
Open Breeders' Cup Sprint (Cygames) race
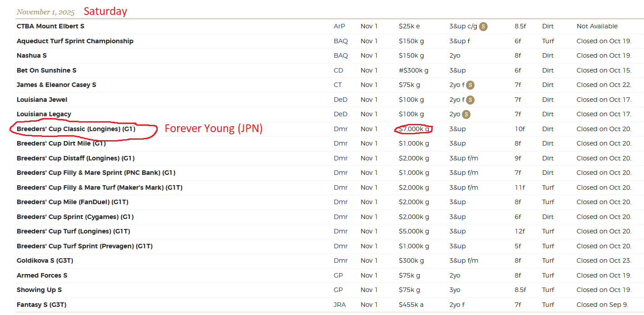coord(75,217)
